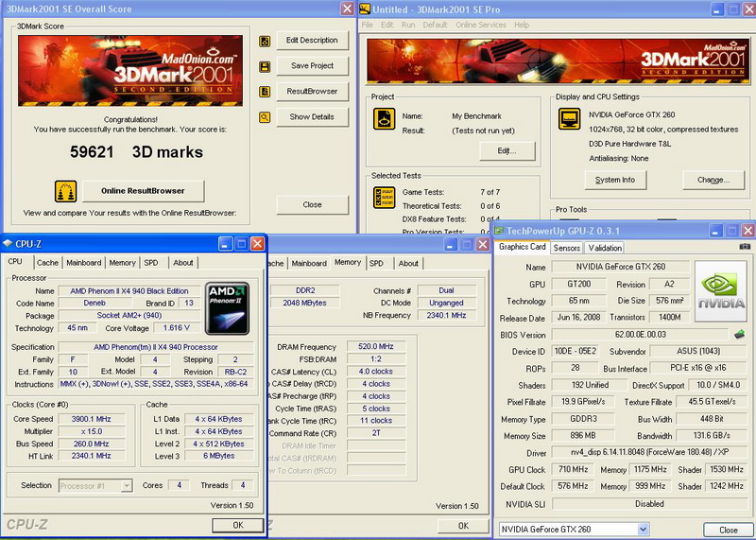
Task: Switch to the Mainboard tab in CPU-Z
Action: click(x=84, y=263)
